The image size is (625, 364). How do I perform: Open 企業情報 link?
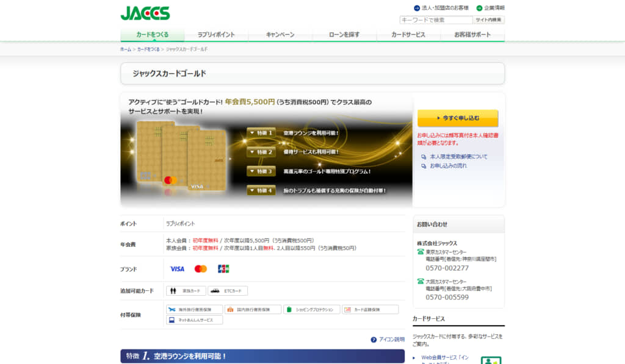pyautogui.click(x=494, y=8)
